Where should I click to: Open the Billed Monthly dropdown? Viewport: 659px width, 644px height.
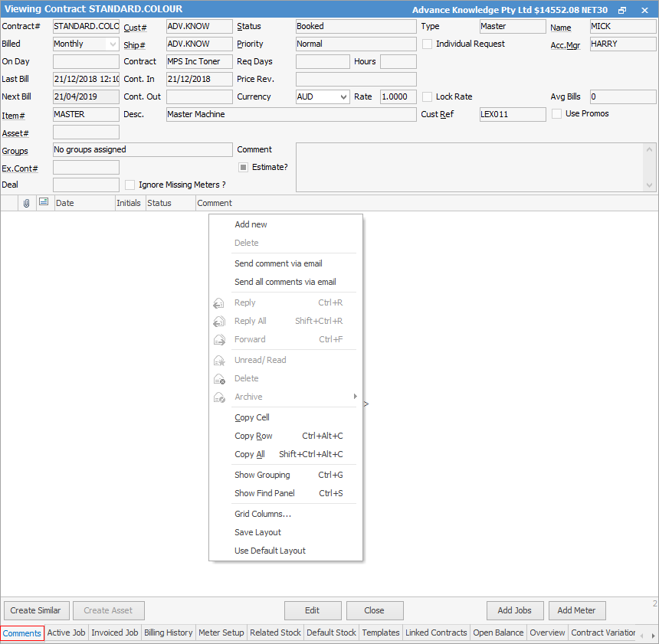113,44
